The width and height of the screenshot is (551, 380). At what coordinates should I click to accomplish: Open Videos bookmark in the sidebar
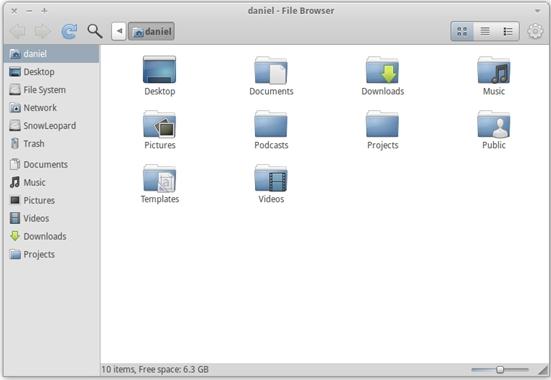(52, 218)
